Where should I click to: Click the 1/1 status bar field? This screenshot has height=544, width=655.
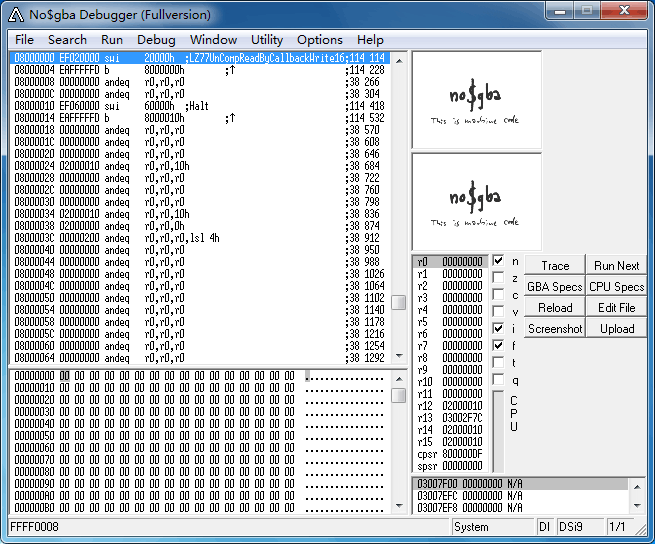[619, 527]
